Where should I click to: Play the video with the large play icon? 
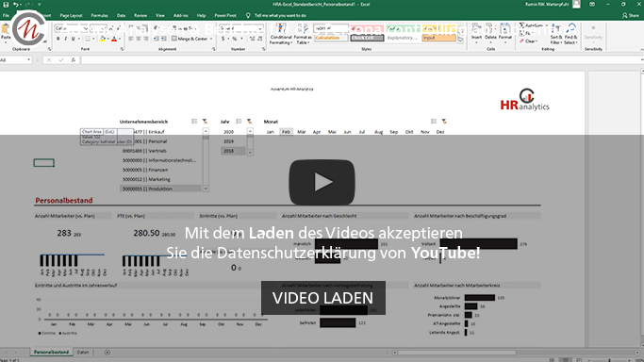coord(322,182)
